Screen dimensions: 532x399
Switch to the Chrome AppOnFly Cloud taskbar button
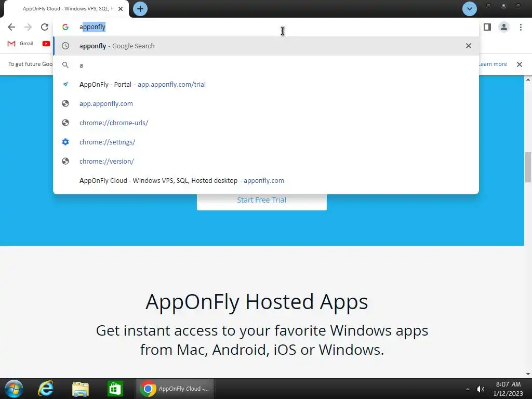pyautogui.click(x=175, y=389)
